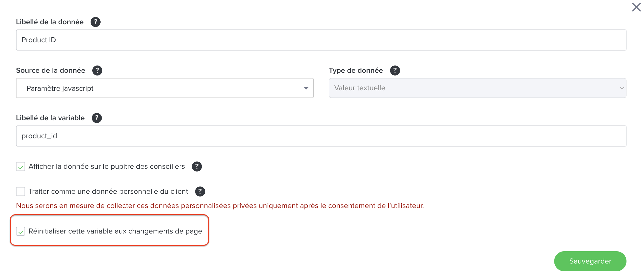The height and width of the screenshot is (280, 644).
Task: Click the Type de donnée chevron arrow
Action: 622,88
